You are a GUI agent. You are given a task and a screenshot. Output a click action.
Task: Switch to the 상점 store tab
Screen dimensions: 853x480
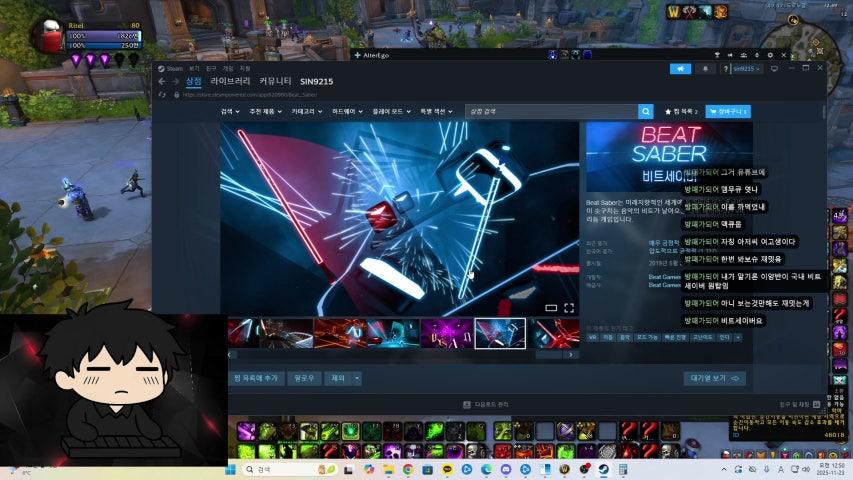[194, 81]
